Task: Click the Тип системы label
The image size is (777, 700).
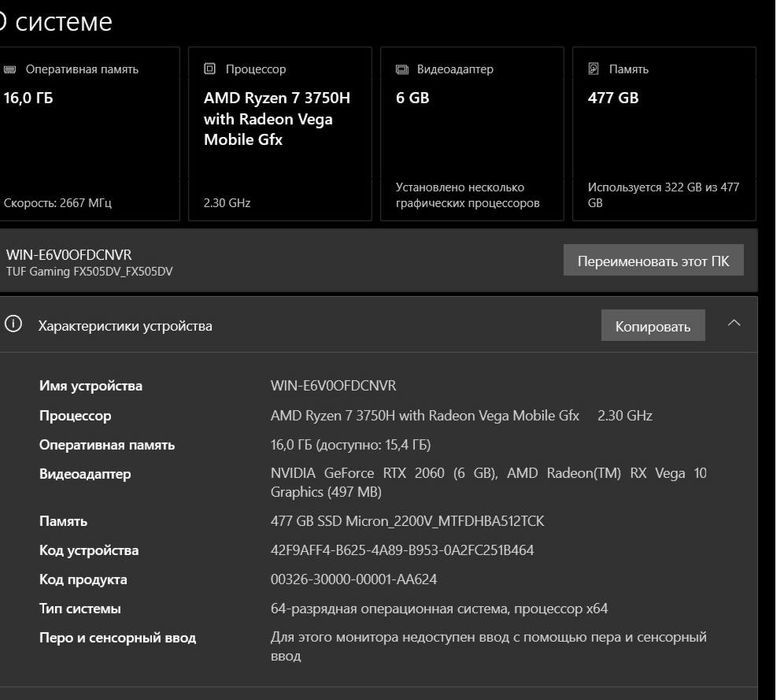Action: click(80, 609)
